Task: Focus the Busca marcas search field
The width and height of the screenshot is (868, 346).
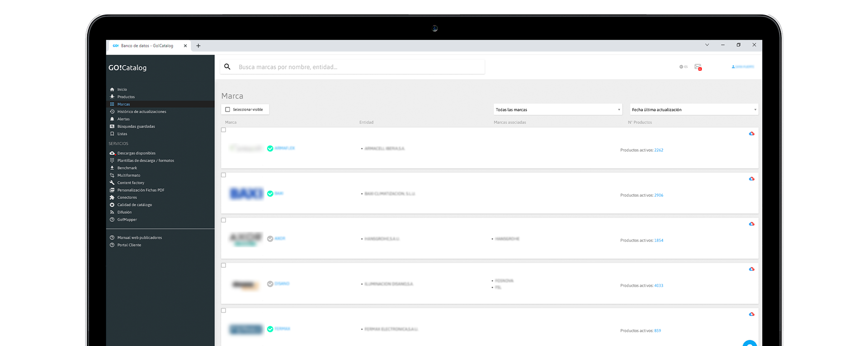Action: point(353,67)
